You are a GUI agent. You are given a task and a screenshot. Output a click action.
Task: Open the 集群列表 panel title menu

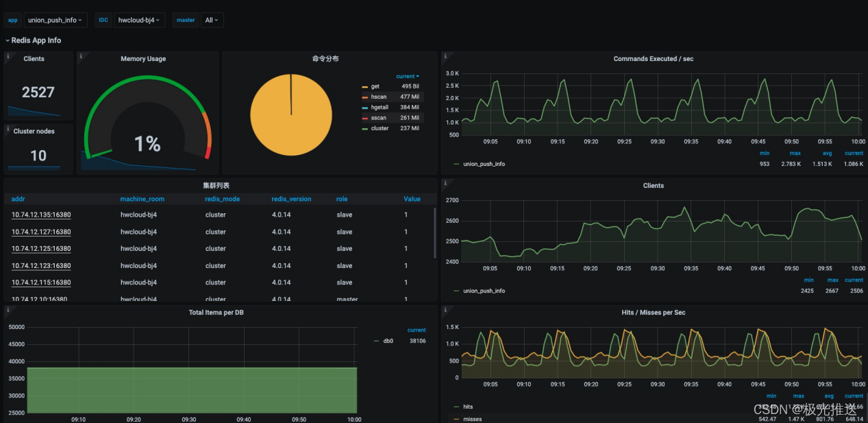pos(217,186)
